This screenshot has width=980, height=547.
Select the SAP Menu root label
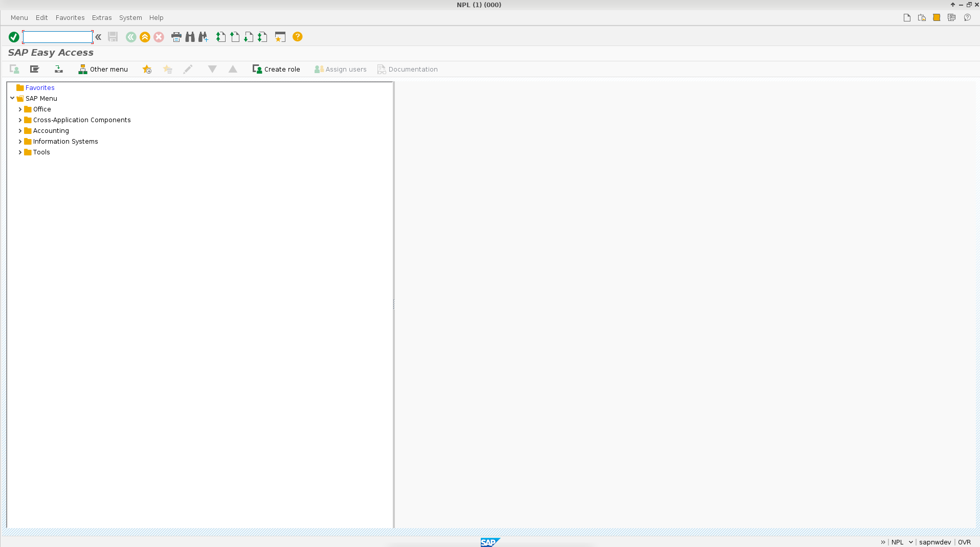click(41, 99)
